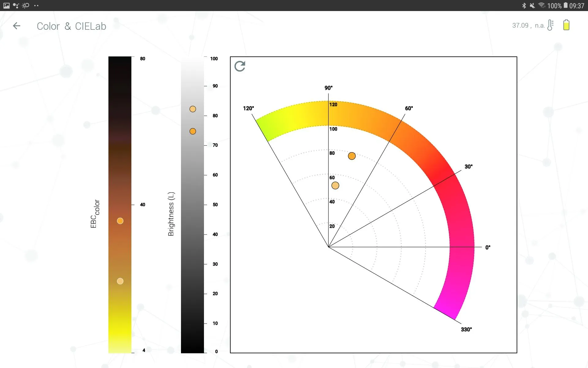This screenshot has width=588, height=368.
Task: Click the 120° angle label
Action: (248, 108)
